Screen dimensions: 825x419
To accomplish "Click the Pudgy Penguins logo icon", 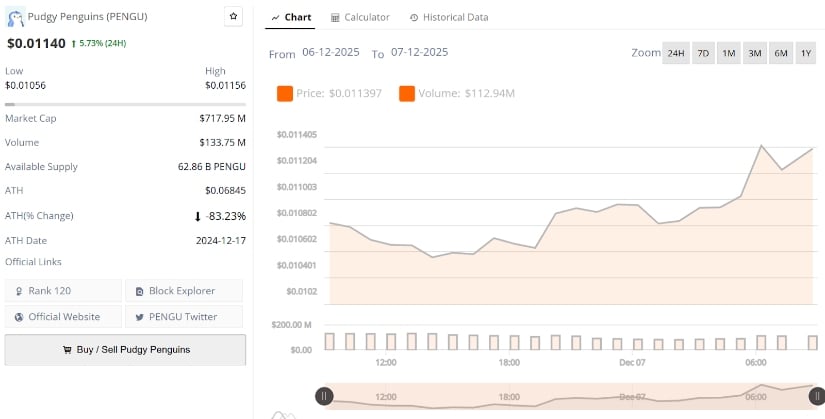I will click(15, 17).
